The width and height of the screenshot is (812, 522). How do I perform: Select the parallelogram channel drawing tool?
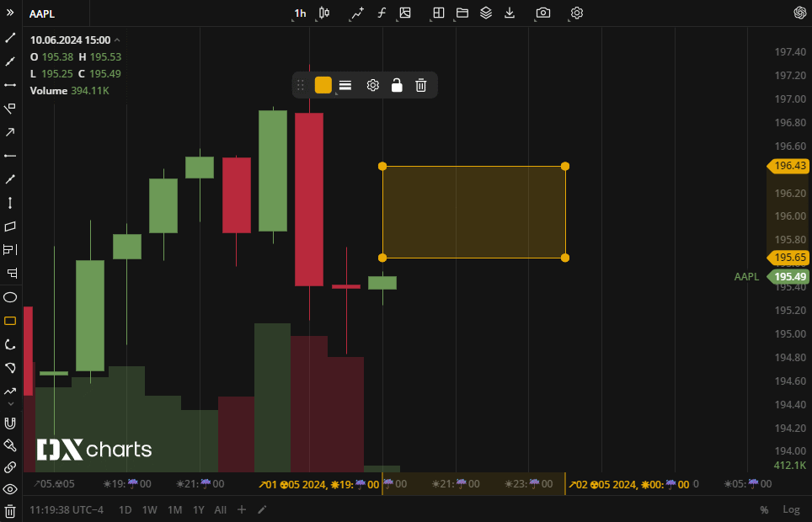10,226
